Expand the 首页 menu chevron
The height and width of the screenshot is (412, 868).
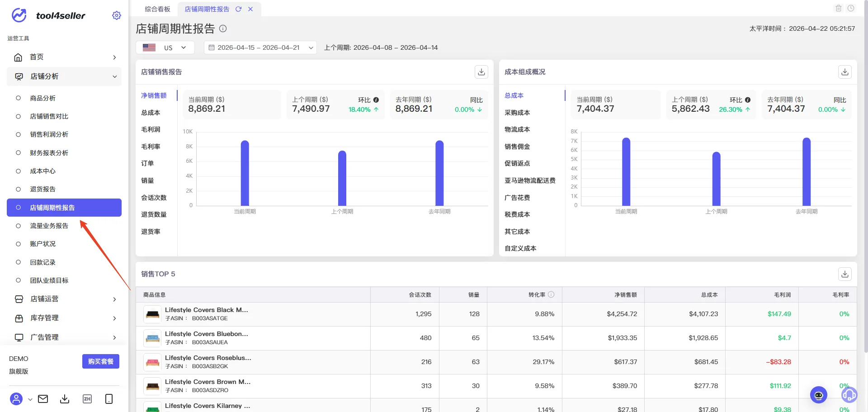click(x=114, y=57)
